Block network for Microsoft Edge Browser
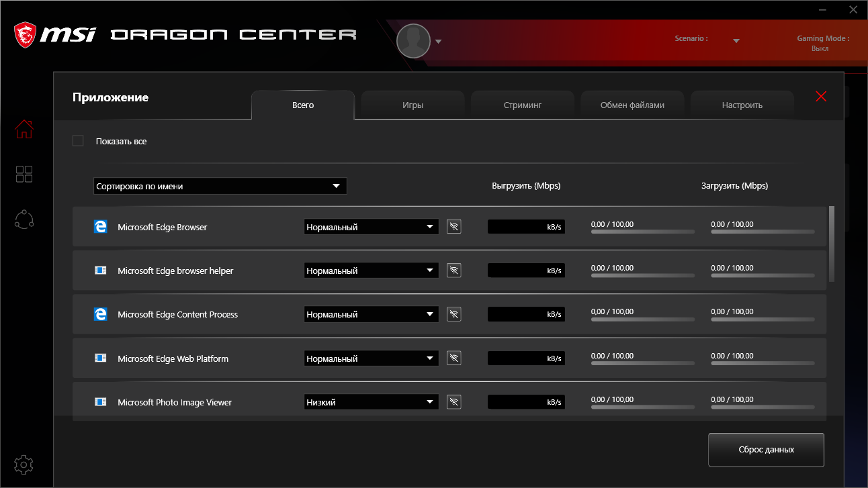This screenshot has height=488, width=868. [454, 227]
